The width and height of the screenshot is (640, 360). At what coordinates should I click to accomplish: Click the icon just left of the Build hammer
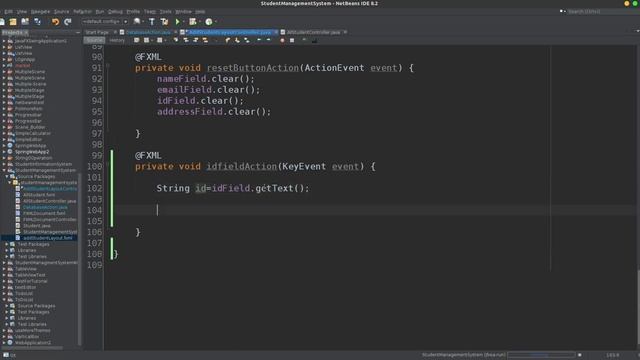[137, 22]
